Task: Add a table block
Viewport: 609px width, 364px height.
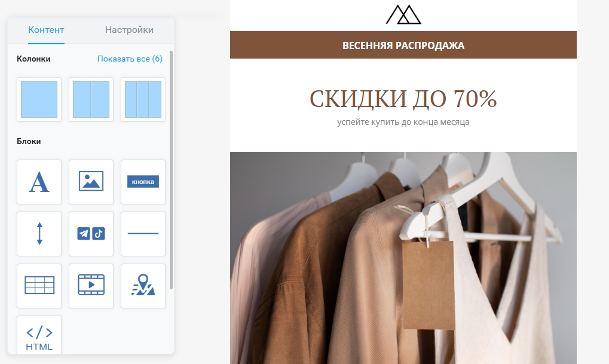Action: 39,286
